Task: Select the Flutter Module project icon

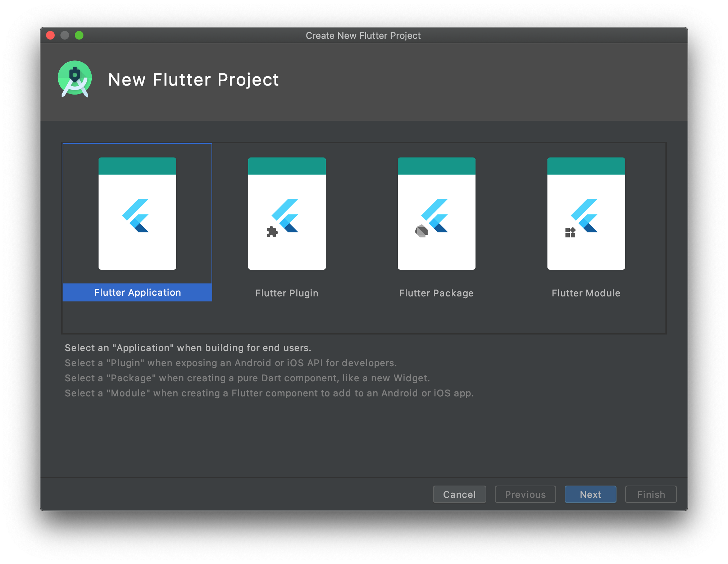Action: click(586, 213)
